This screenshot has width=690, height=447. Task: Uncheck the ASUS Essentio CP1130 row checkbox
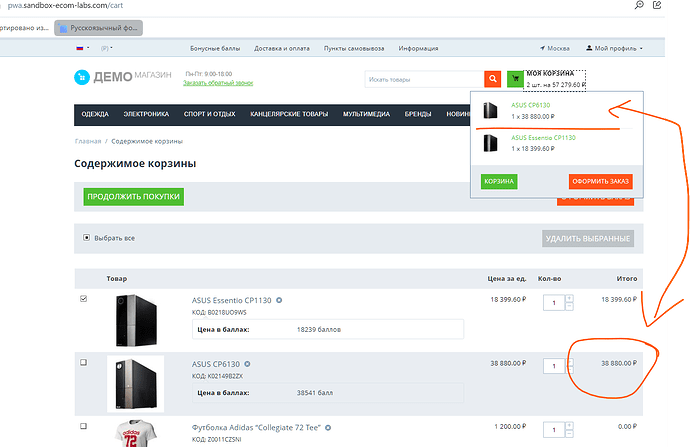83,299
